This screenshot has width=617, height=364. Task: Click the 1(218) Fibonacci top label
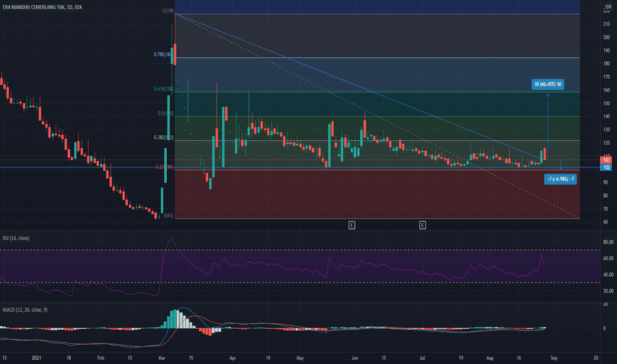click(x=167, y=11)
